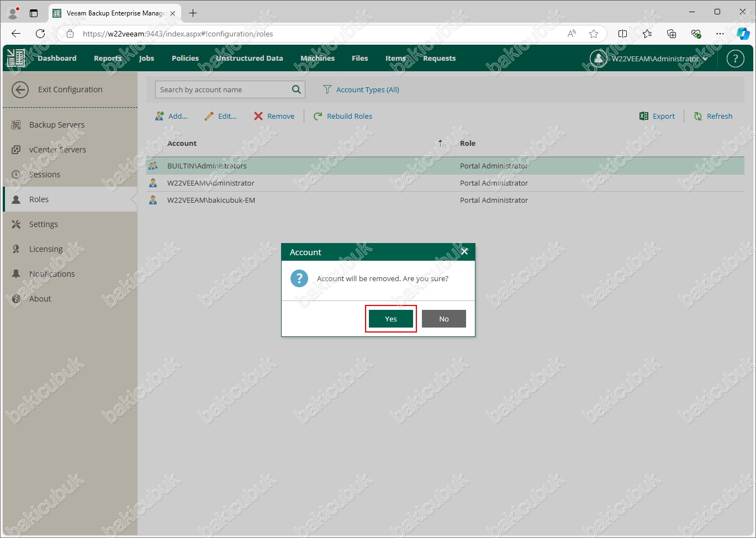
Task: Open browser Settings and more menu
Action: 720,34
